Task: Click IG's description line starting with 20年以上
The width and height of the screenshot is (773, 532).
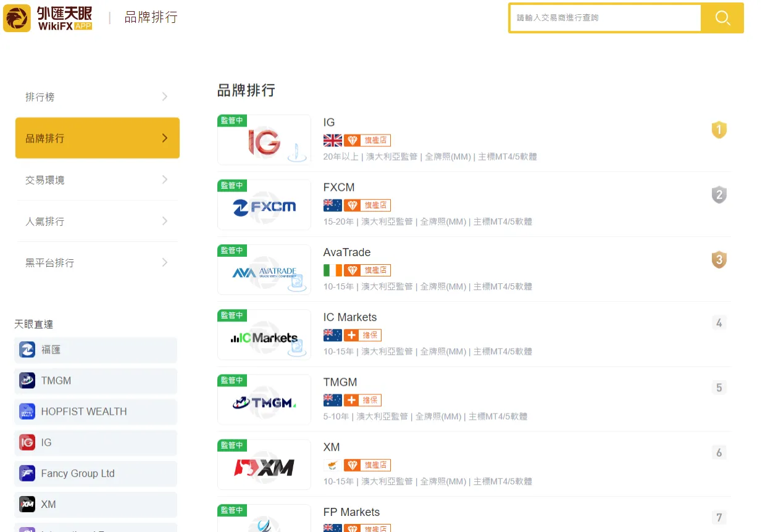Action: coord(430,157)
